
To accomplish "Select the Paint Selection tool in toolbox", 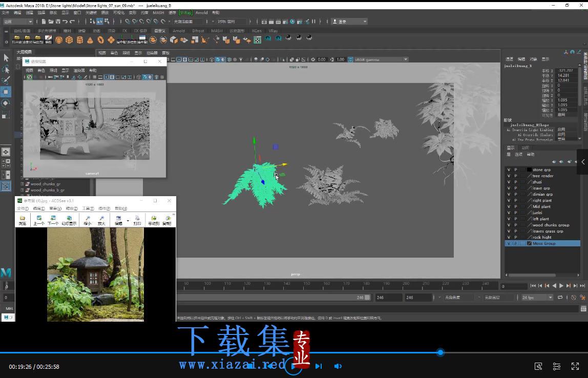I will click(x=6, y=80).
